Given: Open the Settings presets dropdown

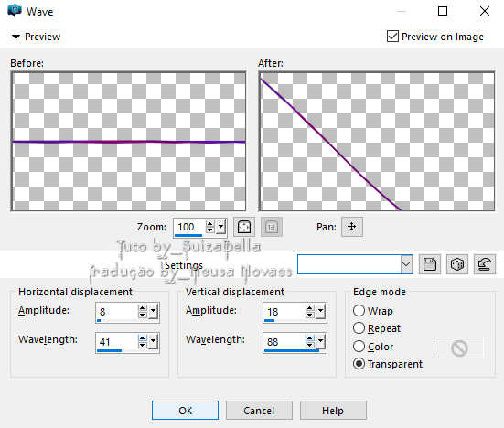Looking at the screenshot, I should coord(407,264).
